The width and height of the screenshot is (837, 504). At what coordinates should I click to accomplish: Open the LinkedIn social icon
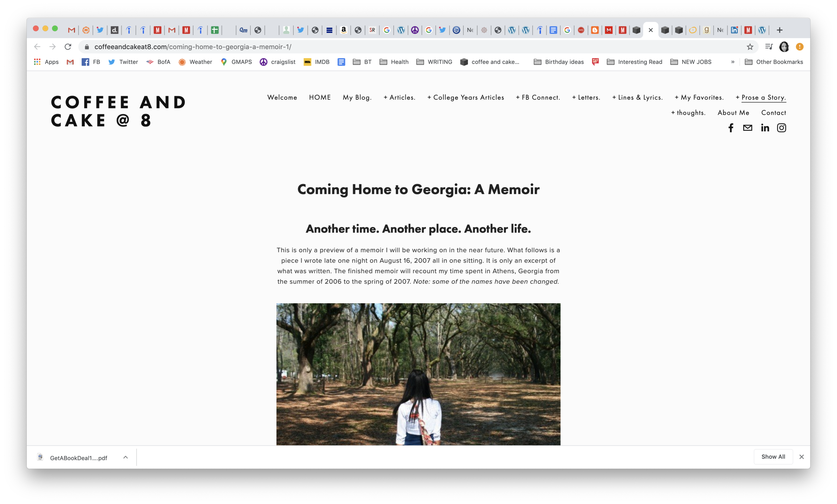coord(765,128)
